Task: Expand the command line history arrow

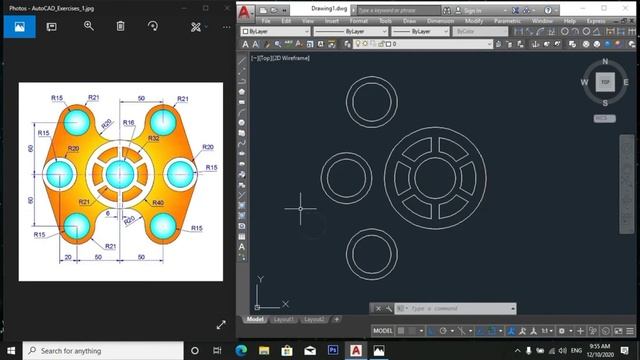Action: (x=513, y=309)
